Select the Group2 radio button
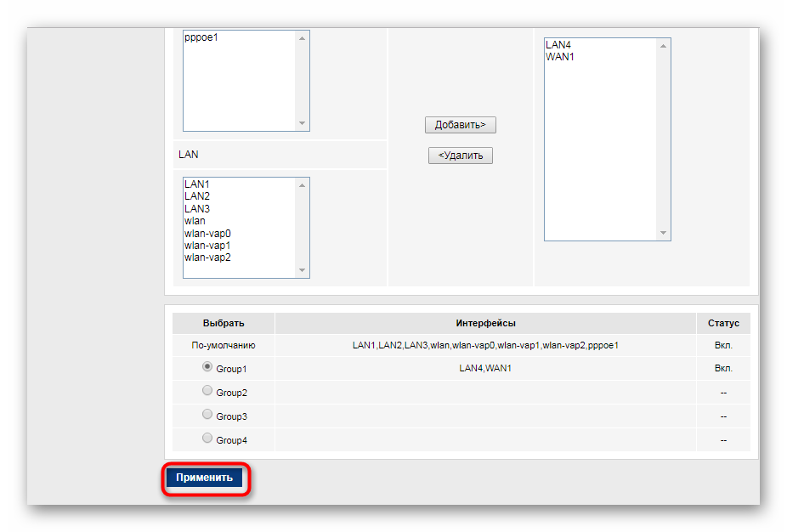The image size is (787, 532). pyautogui.click(x=207, y=390)
